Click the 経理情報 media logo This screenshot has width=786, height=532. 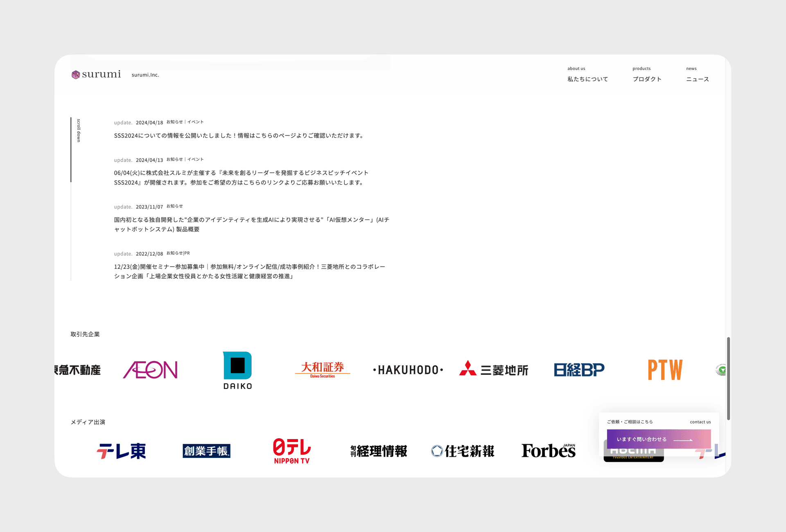(379, 451)
